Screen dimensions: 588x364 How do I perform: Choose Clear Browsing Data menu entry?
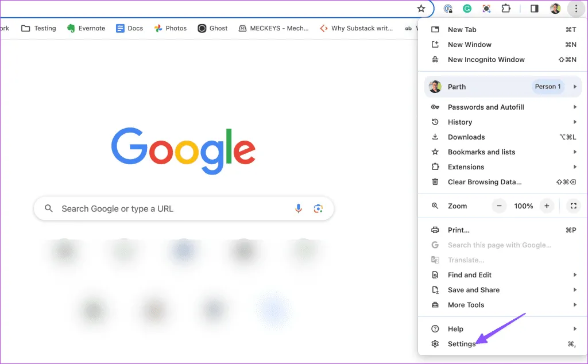point(485,182)
